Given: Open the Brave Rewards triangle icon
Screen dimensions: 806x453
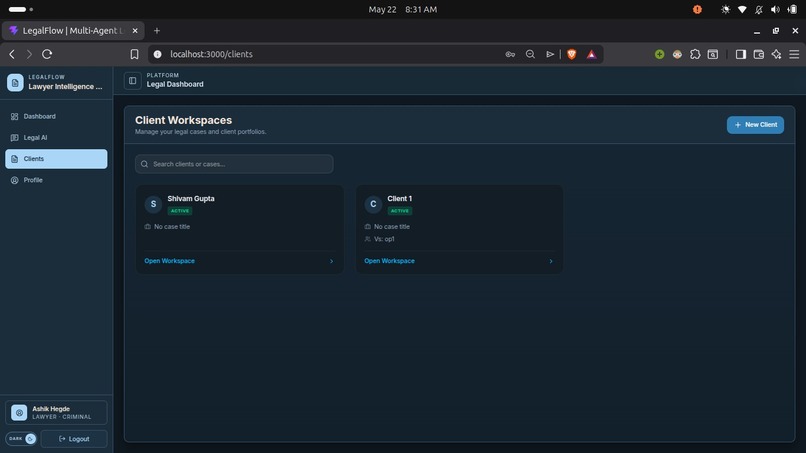Looking at the screenshot, I should coord(592,54).
